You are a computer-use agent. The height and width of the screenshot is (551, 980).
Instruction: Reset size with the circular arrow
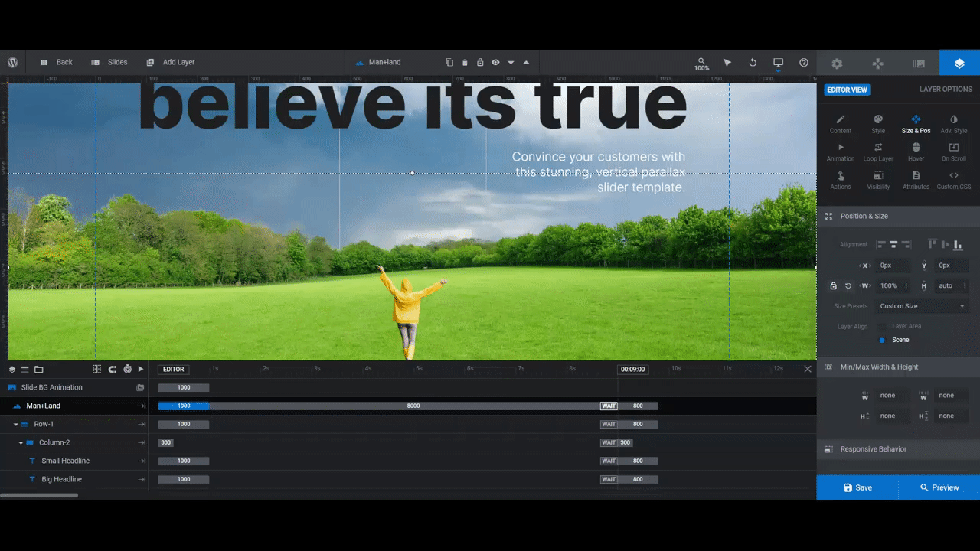click(848, 286)
